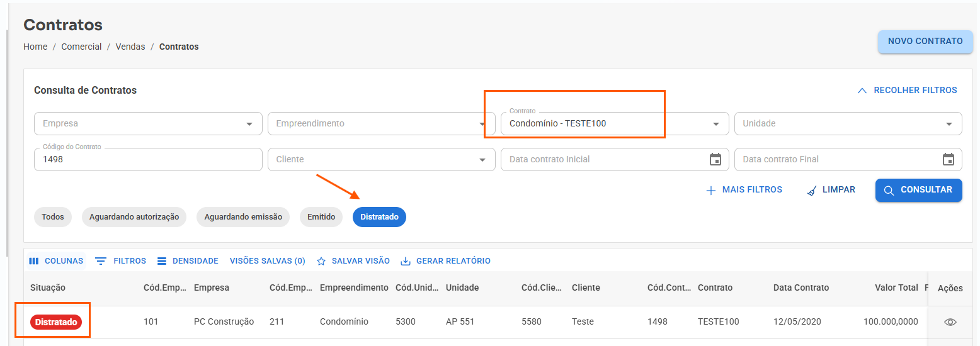Click the PC Construção cell
The image size is (980, 346).
point(224,321)
